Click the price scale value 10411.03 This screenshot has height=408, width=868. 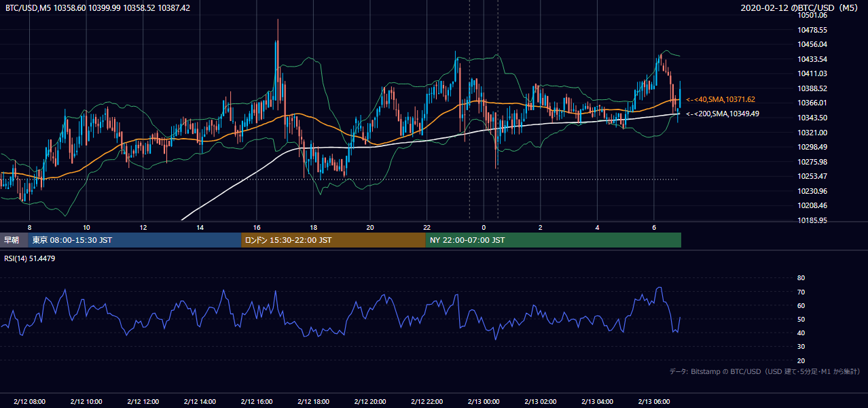pyautogui.click(x=812, y=73)
